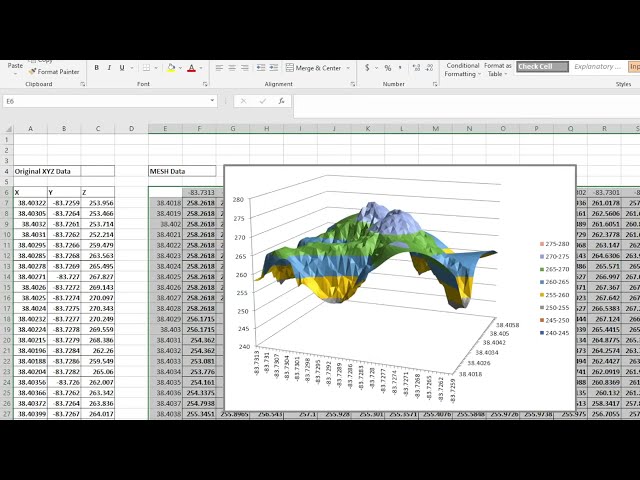This screenshot has height=480, width=640.
Task: Click the Paste button
Action: point(15,65)
